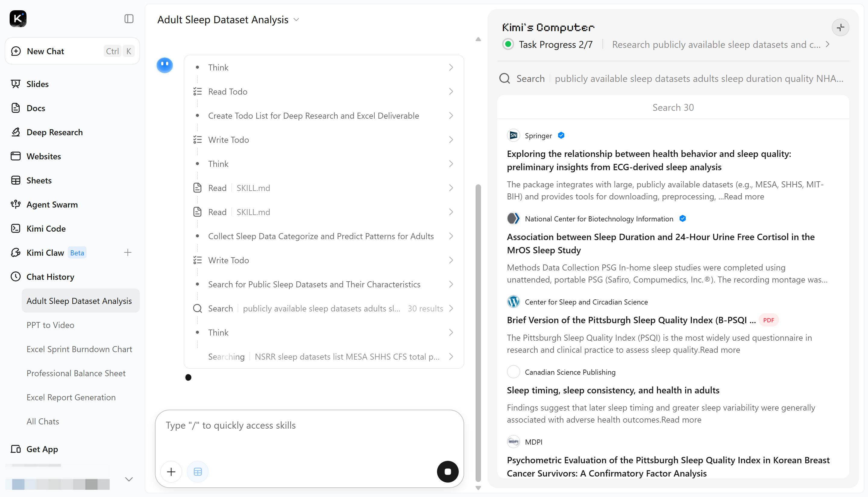The height and width of the screenshot is (497, 868).
Task: Click the Write Todo checklist icon above Search for Public
Action: (197, 260)
